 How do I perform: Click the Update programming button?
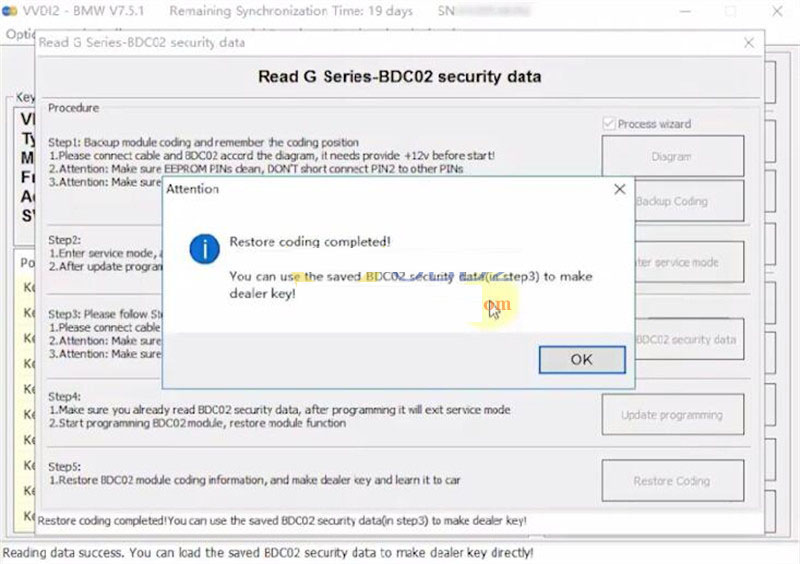(x=672, y=414)
